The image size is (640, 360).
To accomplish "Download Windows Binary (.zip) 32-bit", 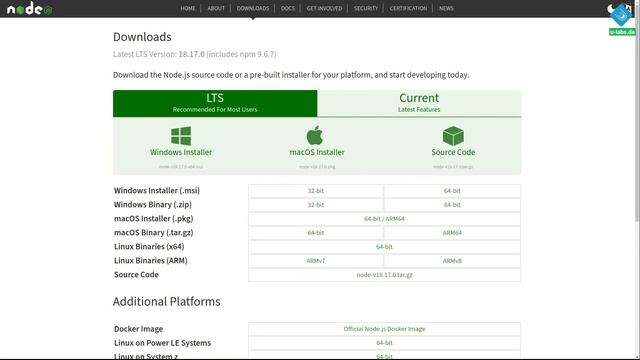I will (316, 204).
